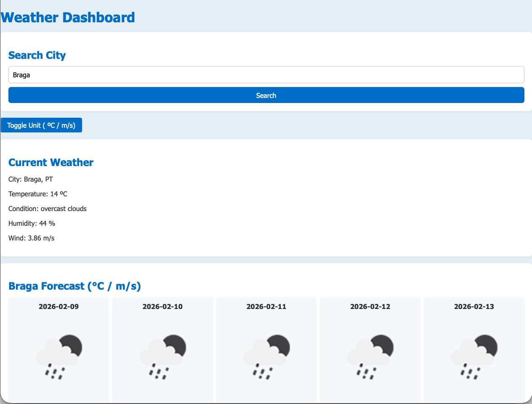Click the Weather Dashboard title
532x404 pixels.
[x=67, y=17]
